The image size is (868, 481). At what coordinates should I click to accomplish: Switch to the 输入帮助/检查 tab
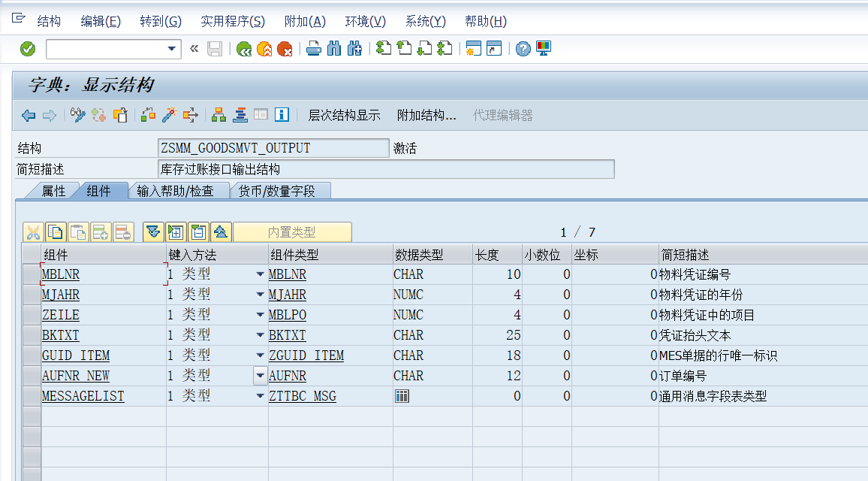click(175, 191)
